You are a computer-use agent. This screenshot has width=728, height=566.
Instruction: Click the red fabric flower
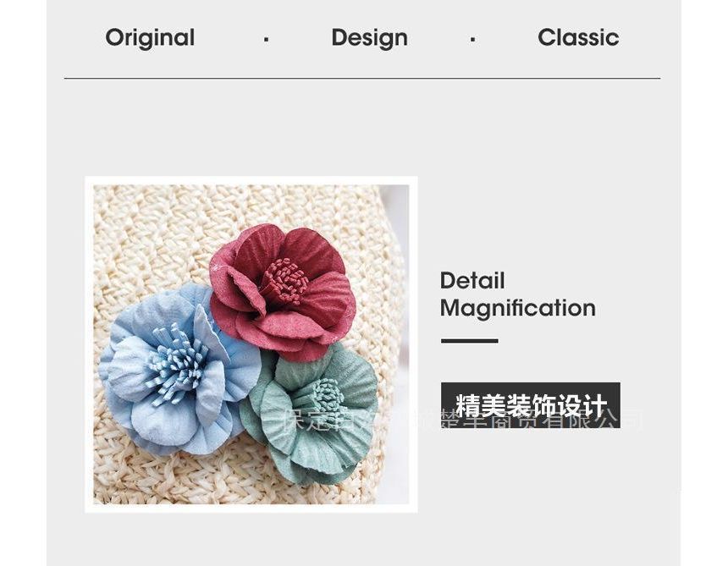click(x=282, y=291)
